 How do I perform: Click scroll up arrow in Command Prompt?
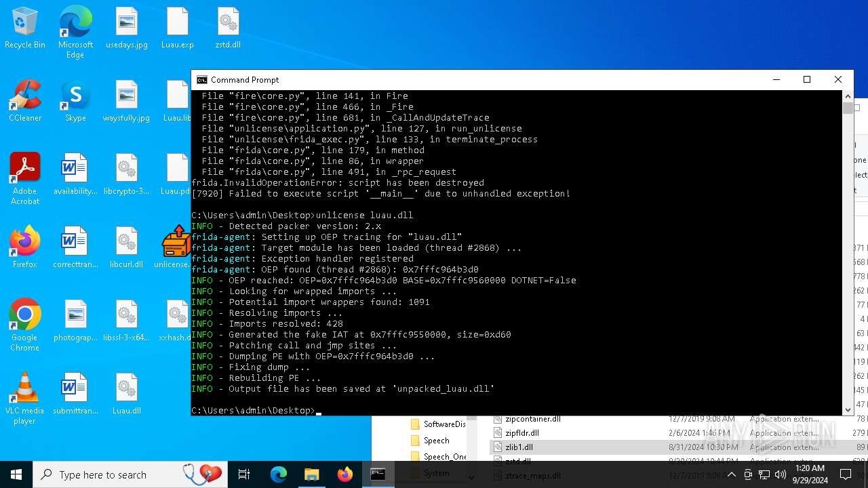pyautogui.click(x=848, y=96)
